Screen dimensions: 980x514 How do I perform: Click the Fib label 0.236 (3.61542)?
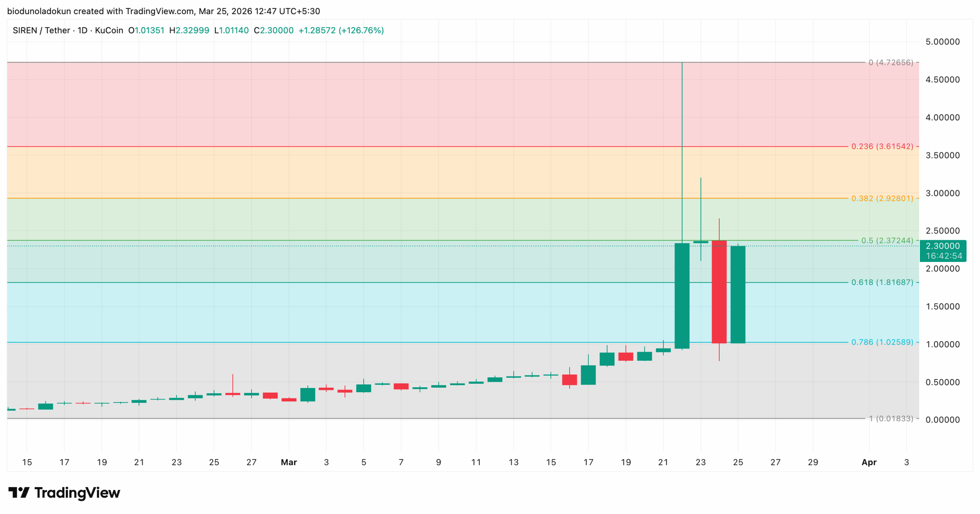click(882, 146)
